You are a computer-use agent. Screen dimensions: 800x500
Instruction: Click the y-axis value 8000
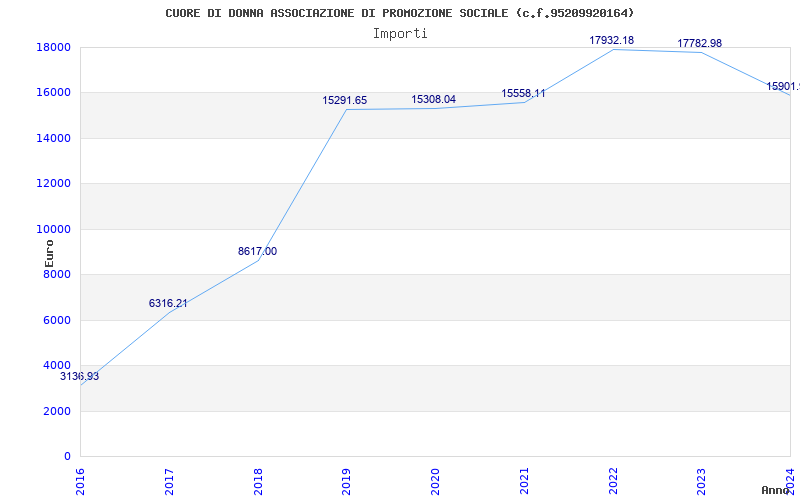pos(57,274)
